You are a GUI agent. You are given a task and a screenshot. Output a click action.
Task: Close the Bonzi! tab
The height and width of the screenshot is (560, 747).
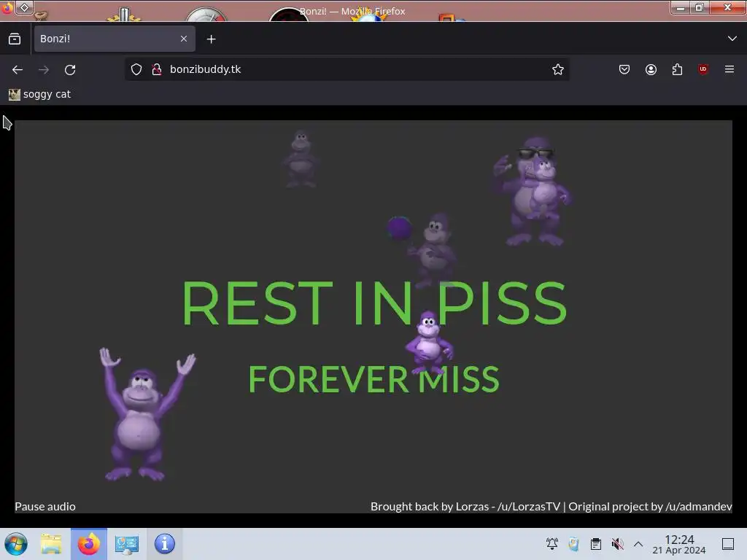pos(184,39)
